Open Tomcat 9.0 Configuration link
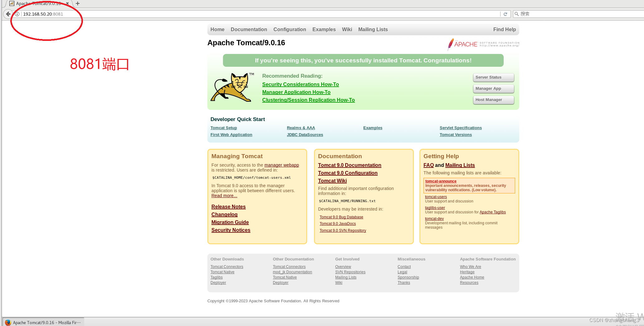The height and width of the screenshot is (326, 644). tap(348, 173)
